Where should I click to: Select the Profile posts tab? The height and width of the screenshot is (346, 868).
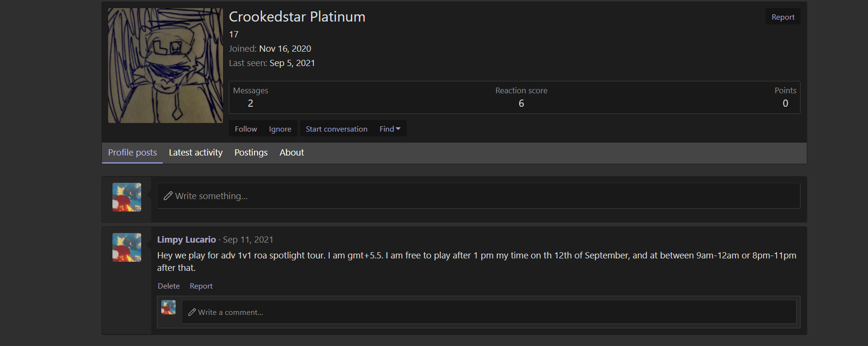133,153
